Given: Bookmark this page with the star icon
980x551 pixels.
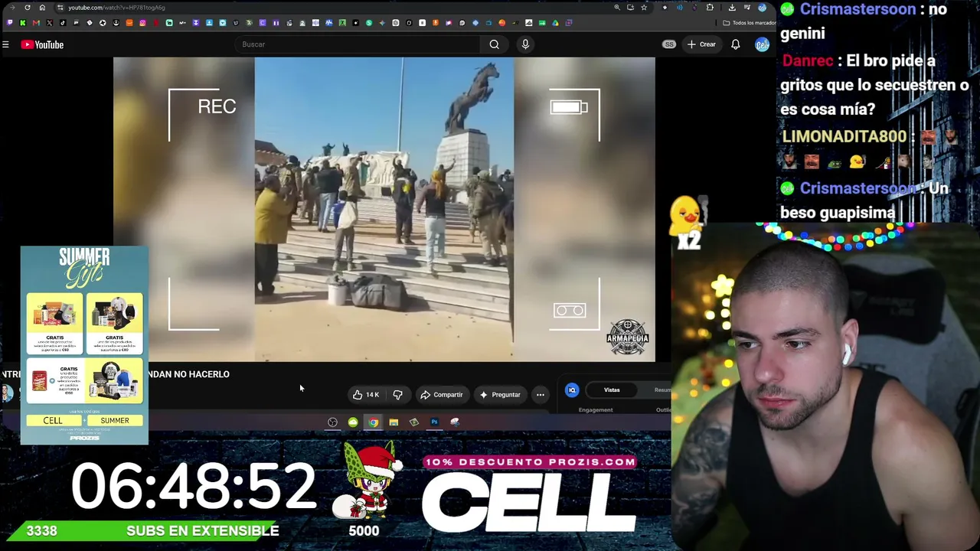Looking at the screenshot, I should tap(644, 8).
